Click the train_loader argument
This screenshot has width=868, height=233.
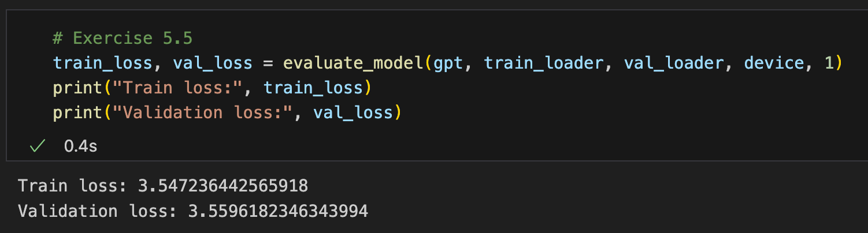pyautogui.click(x=543, y=63)
